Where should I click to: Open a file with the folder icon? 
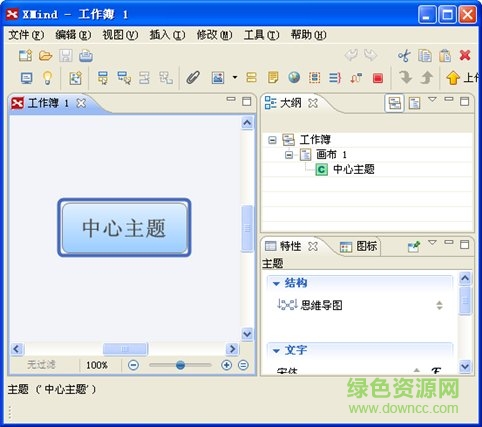(x=46, y=55)
